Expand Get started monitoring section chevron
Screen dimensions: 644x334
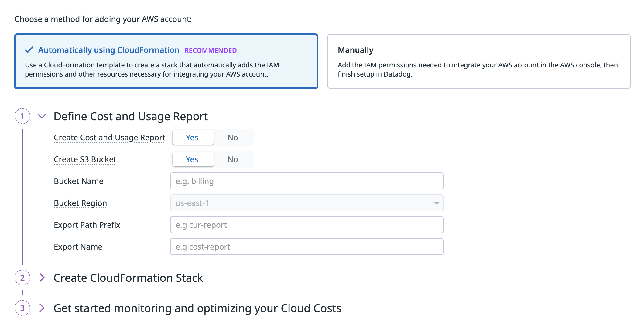coord(42,308)
